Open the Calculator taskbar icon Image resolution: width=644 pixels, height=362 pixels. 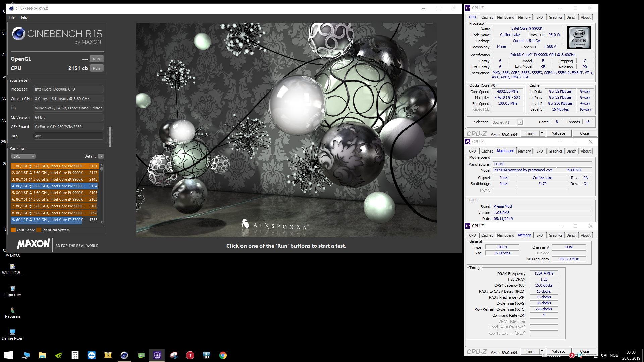75,355
